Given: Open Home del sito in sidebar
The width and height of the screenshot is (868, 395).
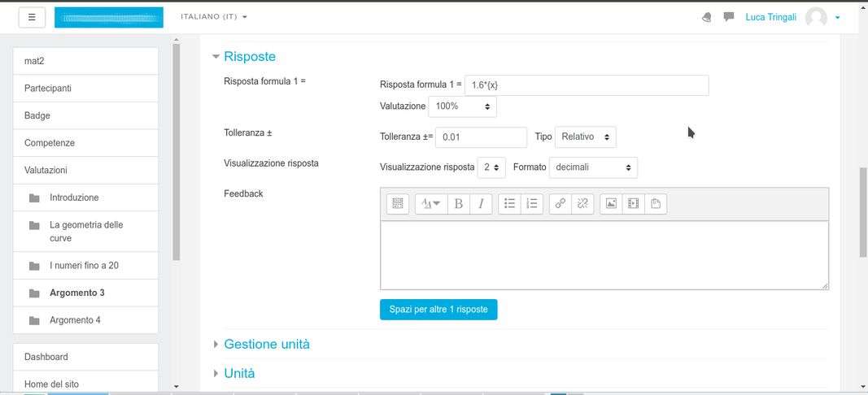Looking at the screenshot, I should pyautogui.click(x=85, y=384).
